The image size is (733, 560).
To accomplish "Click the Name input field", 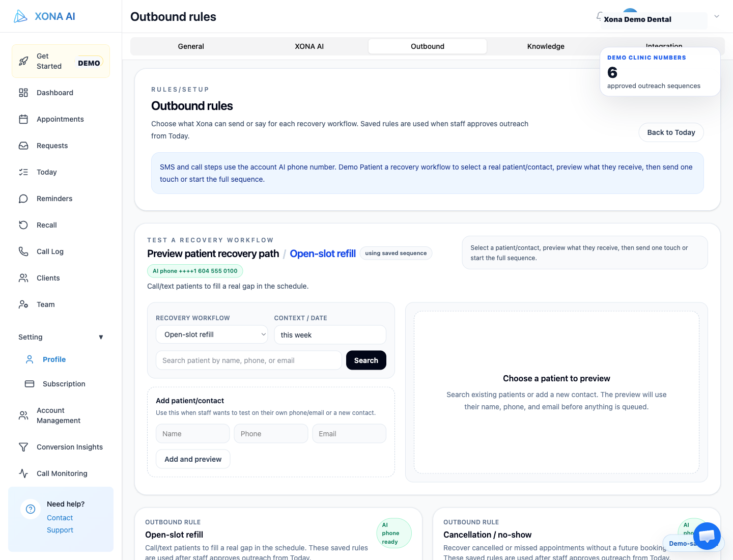I will (x=193, y=434).
